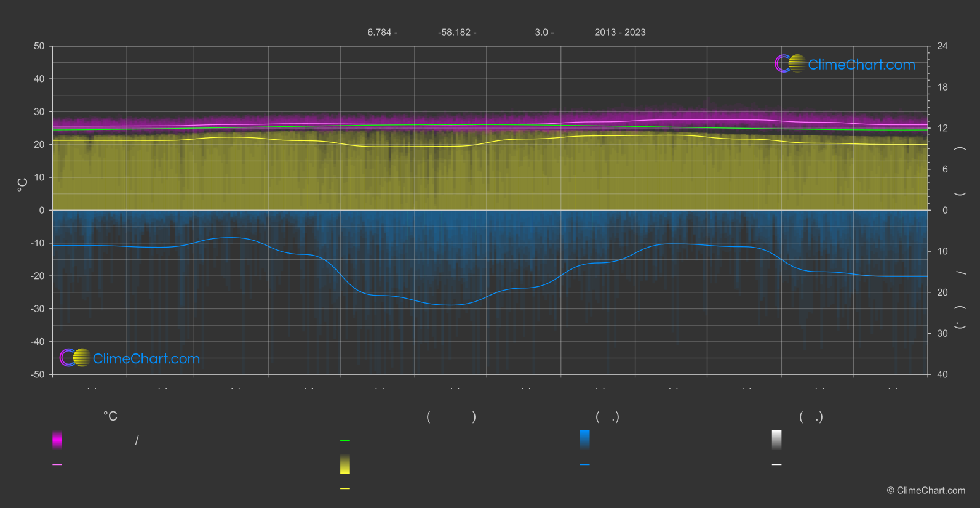This screenshot has height=508, width=980.
Task: Select the blue gradient legend swatch
Action: (585, 440)
